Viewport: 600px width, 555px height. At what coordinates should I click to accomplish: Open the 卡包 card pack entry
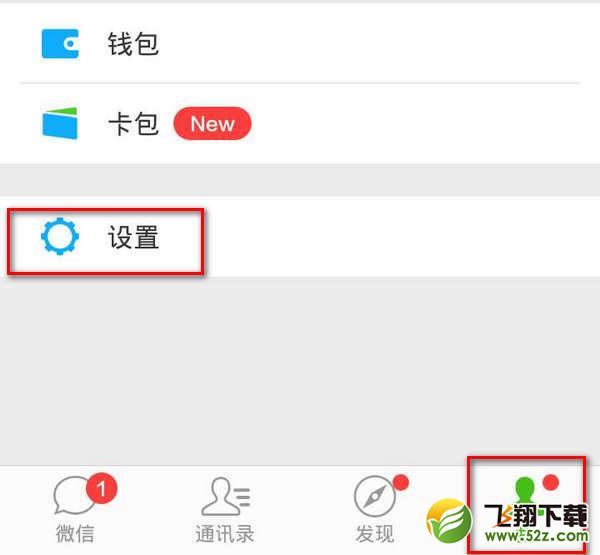point(300,124)
